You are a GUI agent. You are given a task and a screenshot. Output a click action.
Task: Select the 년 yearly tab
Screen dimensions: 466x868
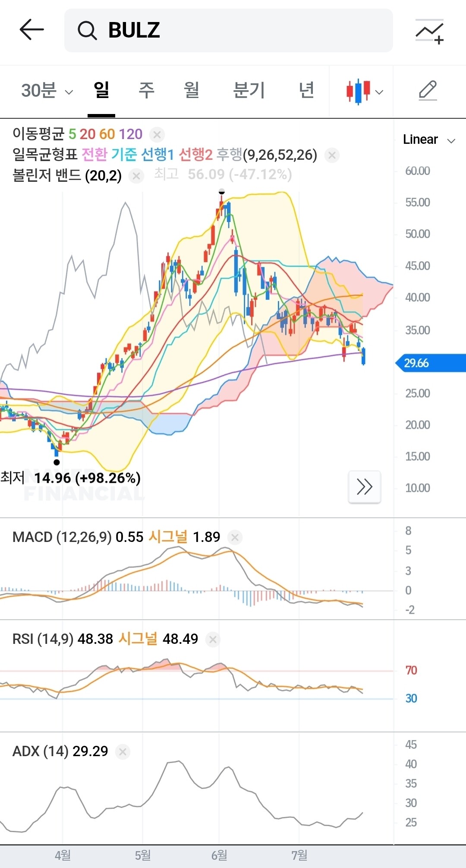[x=306, y=90]
